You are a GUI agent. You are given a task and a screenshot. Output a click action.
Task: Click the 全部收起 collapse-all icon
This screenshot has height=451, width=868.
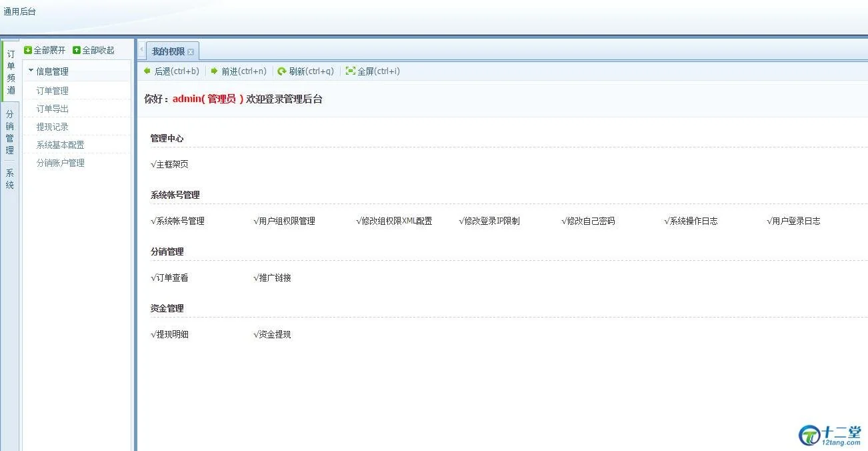point(77,50)
